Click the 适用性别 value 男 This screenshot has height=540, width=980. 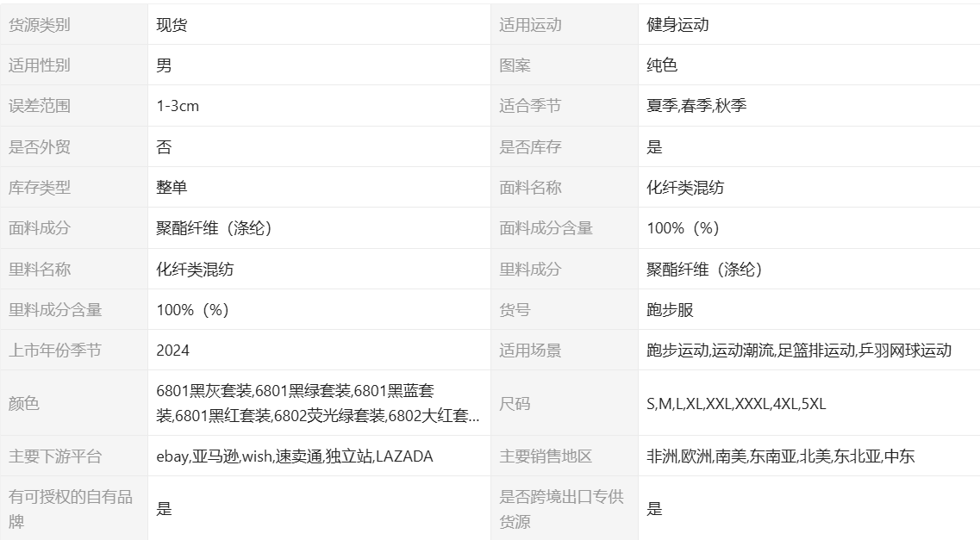(164, 65)
